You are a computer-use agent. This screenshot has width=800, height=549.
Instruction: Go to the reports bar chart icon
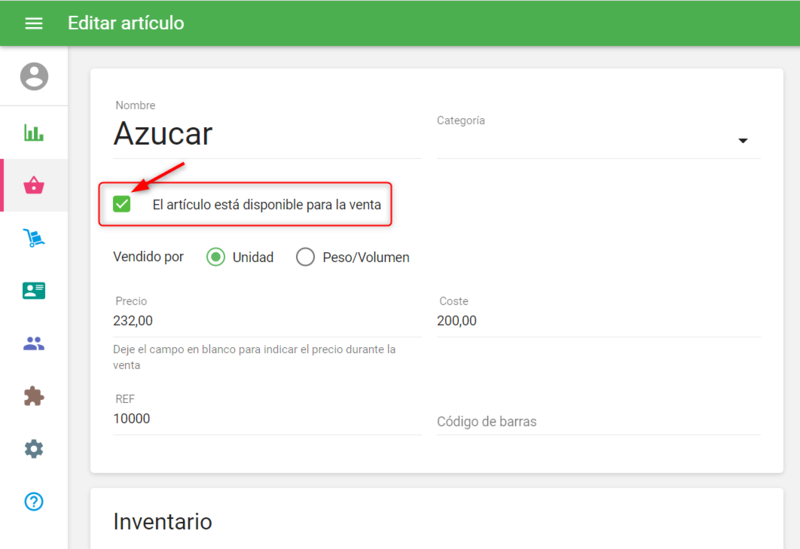tap(34, 133)
